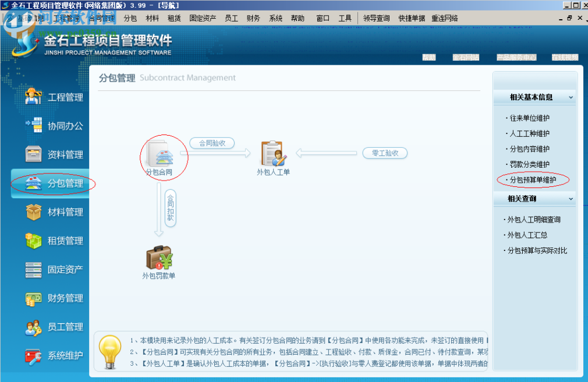Screen dimensions: 588x382
Task: Open 分包预算单维护 link
Action: point(533,180)
